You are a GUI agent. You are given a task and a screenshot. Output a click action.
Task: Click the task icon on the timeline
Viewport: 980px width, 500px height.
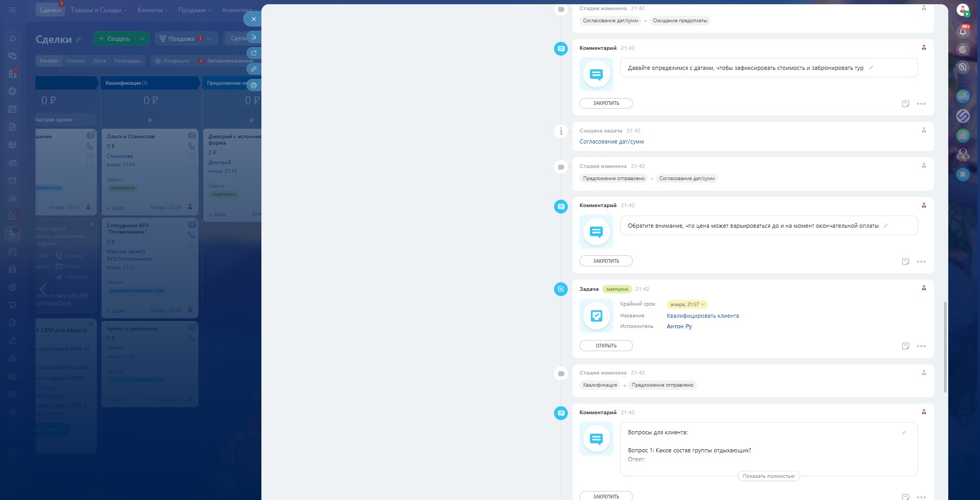click(561, 289)
